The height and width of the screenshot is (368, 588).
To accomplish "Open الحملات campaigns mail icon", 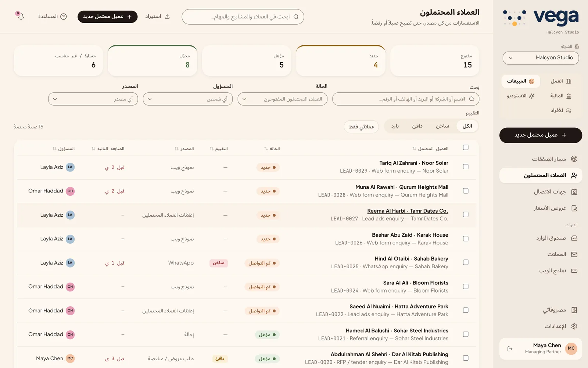I will click(x=574, y=254).
